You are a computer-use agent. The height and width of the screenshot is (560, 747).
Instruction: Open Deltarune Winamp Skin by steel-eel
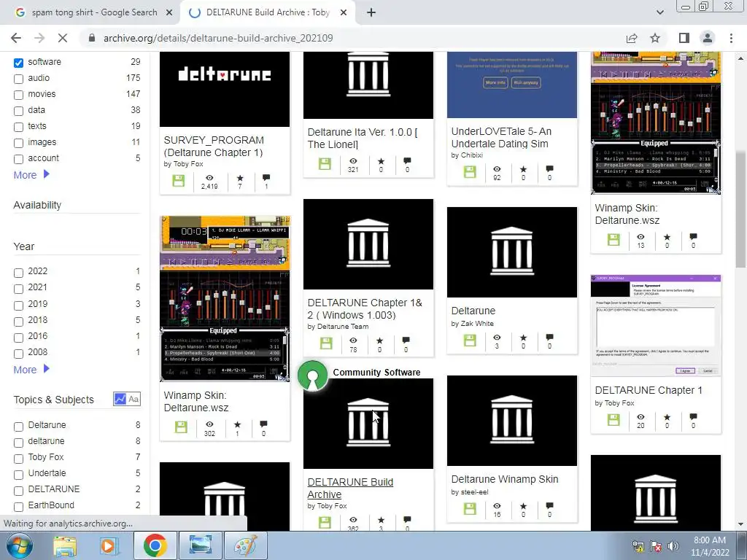tap(505, 479)
